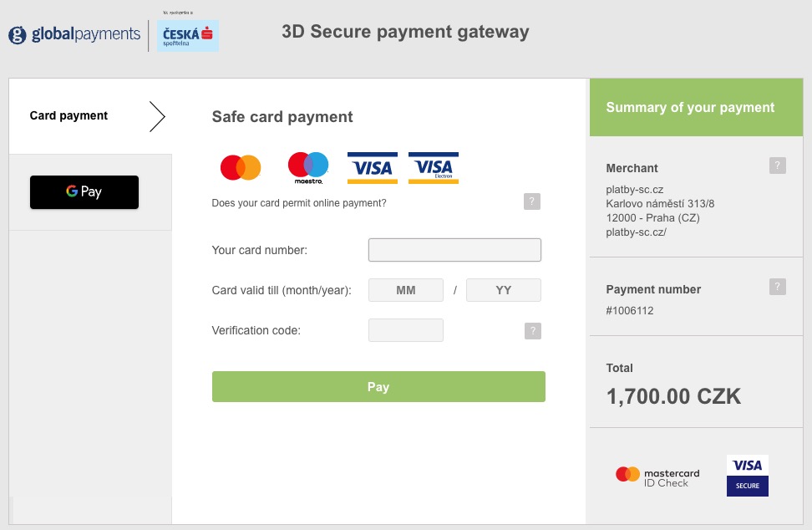The width and height of the screenshot is (812, 530).
Task: Click the Visa Secure badge
Action: [x=748, y=476]
